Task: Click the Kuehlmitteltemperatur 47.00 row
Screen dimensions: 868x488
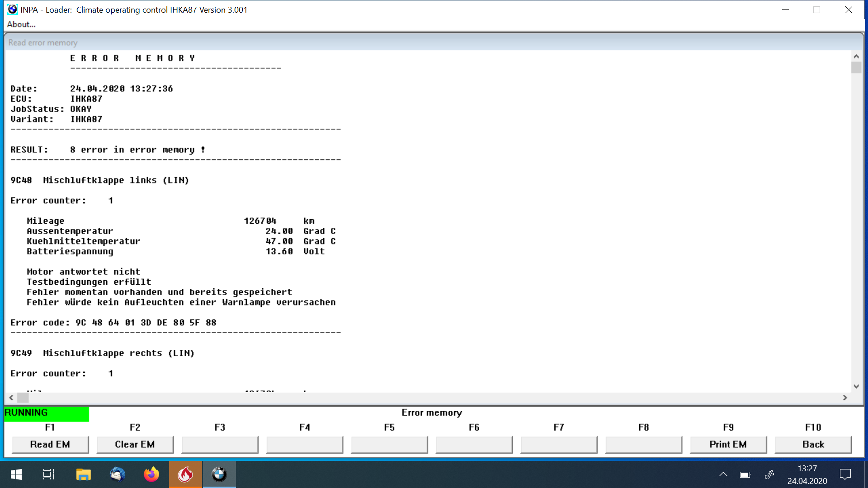Action: click(181, 241)
